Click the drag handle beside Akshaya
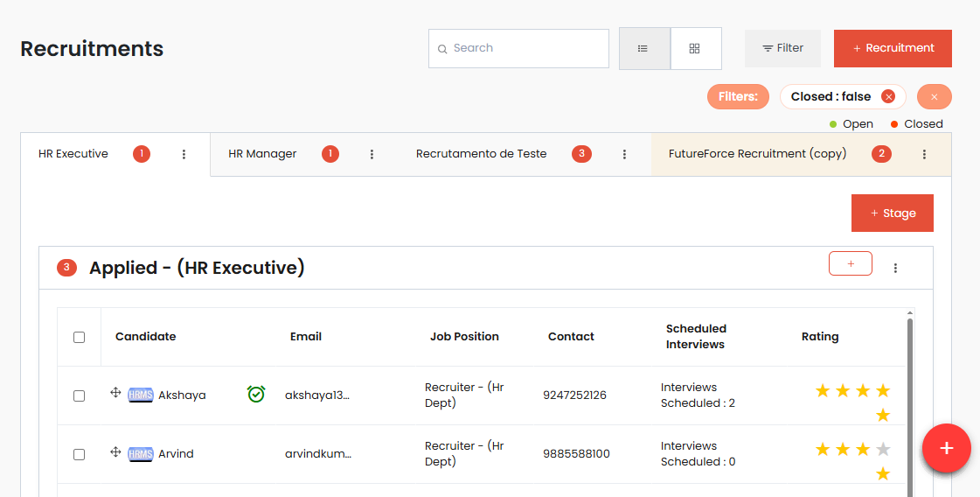The image size is (980, 497). [x=115, y=393]
